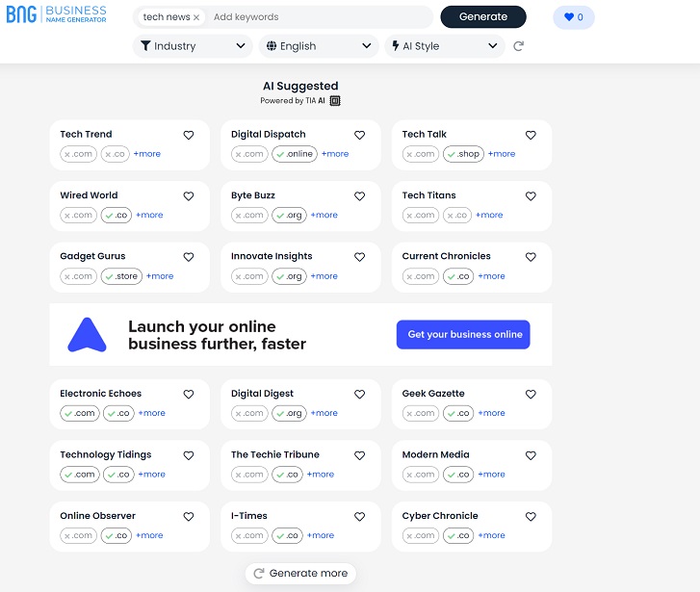
Task: Click heart icon on Modern Media
Action: (531, 455)
